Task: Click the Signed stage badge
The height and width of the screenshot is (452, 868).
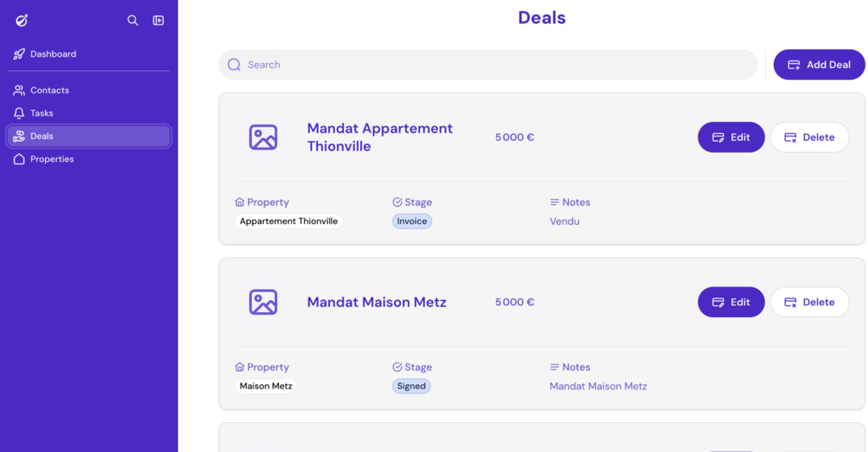Action: pyautogui.click(x=411, y=386)
